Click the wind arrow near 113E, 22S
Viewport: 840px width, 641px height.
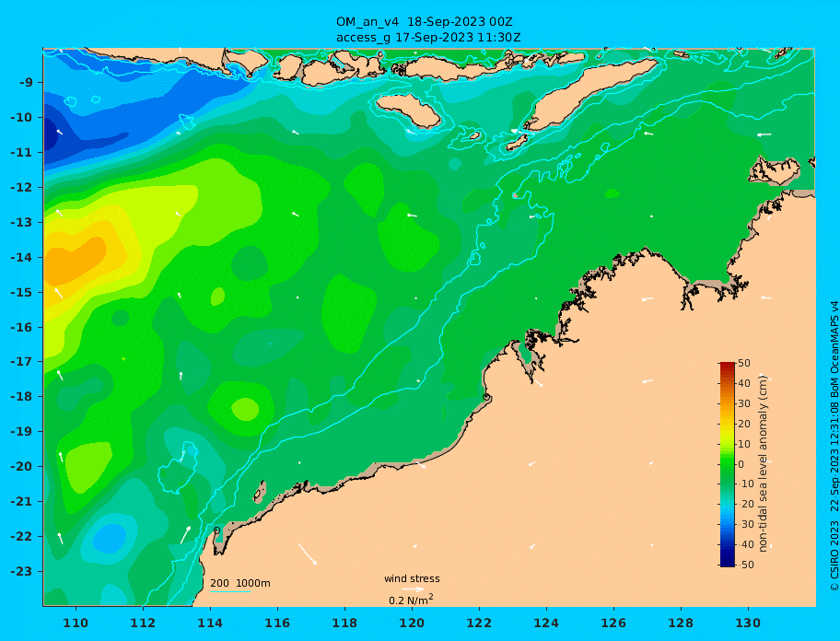[x=185, y=534]
